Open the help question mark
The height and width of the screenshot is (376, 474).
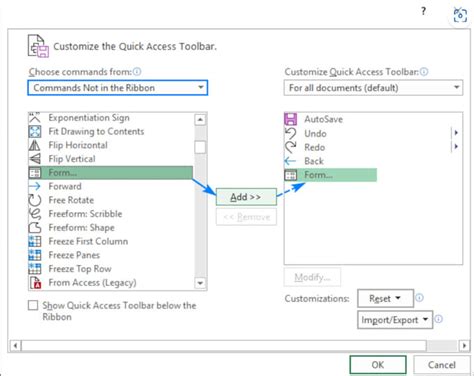tap(423, 11)
